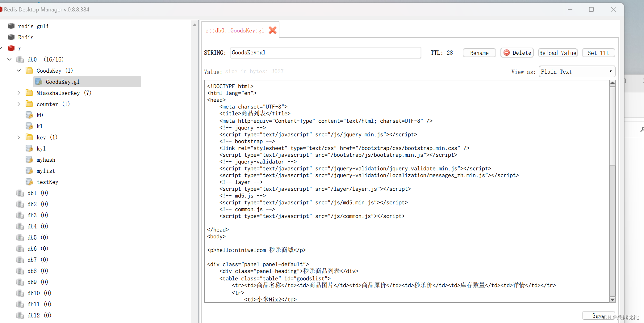This screenshot has height=323, width=644.
Task: Click the counter folder icon
Action: pyautogui.click(x=29, y=104)
